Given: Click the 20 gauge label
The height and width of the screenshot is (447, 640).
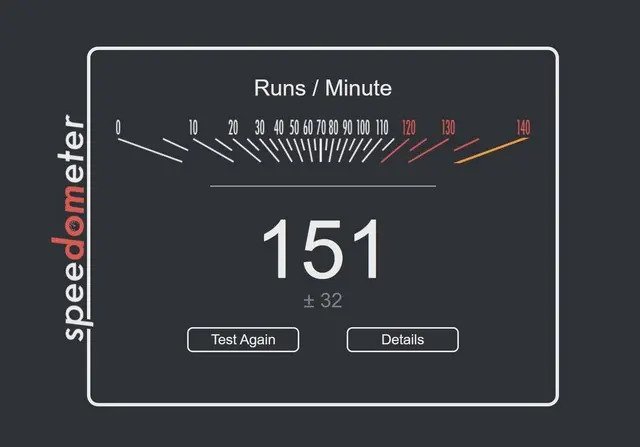Looking at the screenshot, I should pos(233,128).
